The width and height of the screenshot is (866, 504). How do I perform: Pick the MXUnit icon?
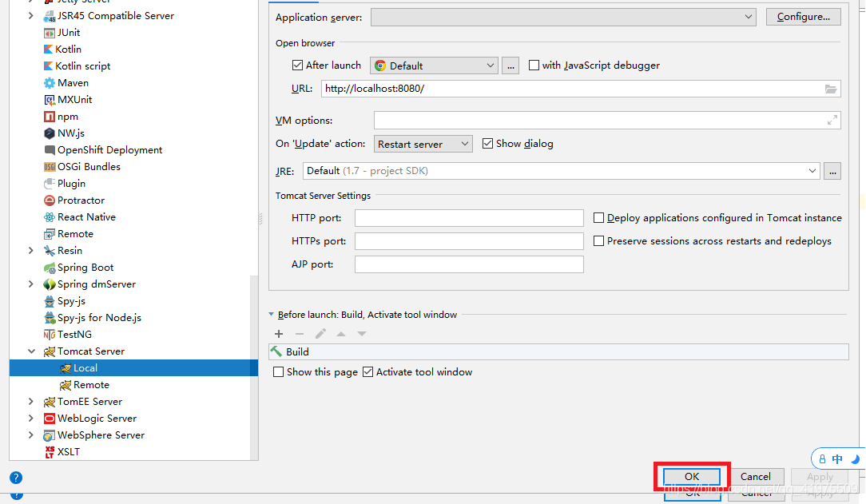(x=50, y=99)
